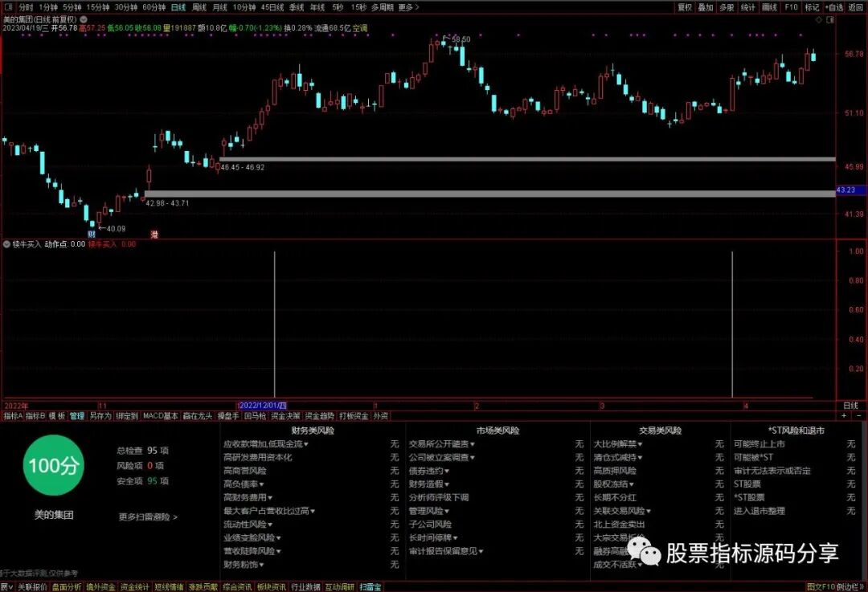Click the panel layout icon at top-left corner
Viewport: 868px width, 592px height.
8,7
